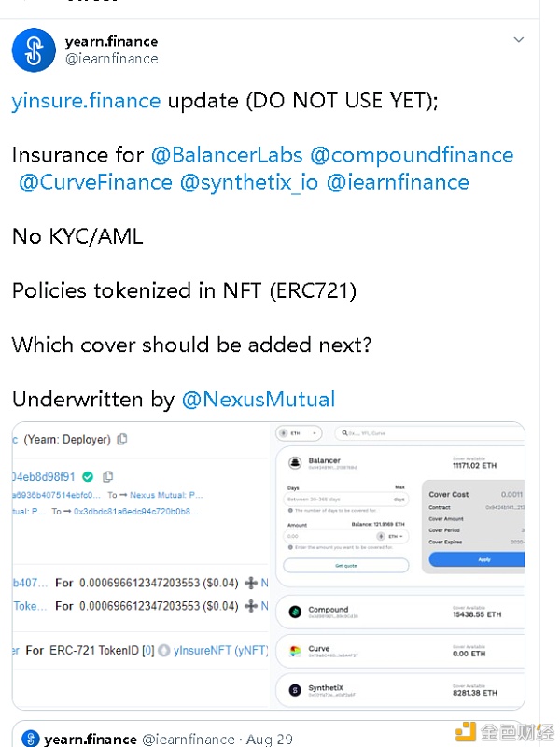Select the Balancer cover icon
The image size is (560, 747).
pyautogui.click(x=295, y=462)
